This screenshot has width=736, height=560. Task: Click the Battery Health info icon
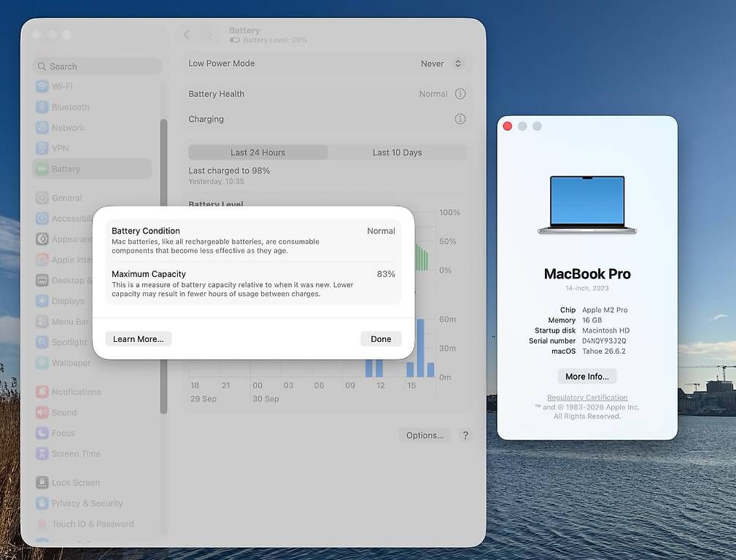pos(460,94)
